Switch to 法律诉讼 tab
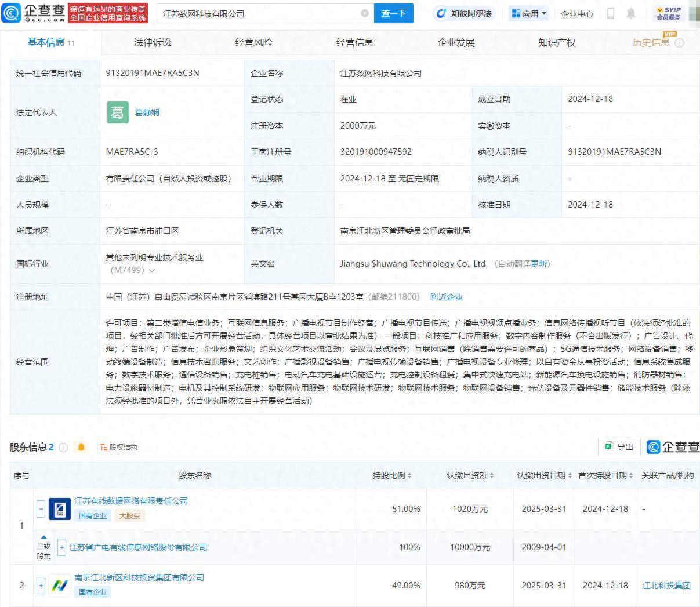The image size is (700, 607). [x=153, y=42]
